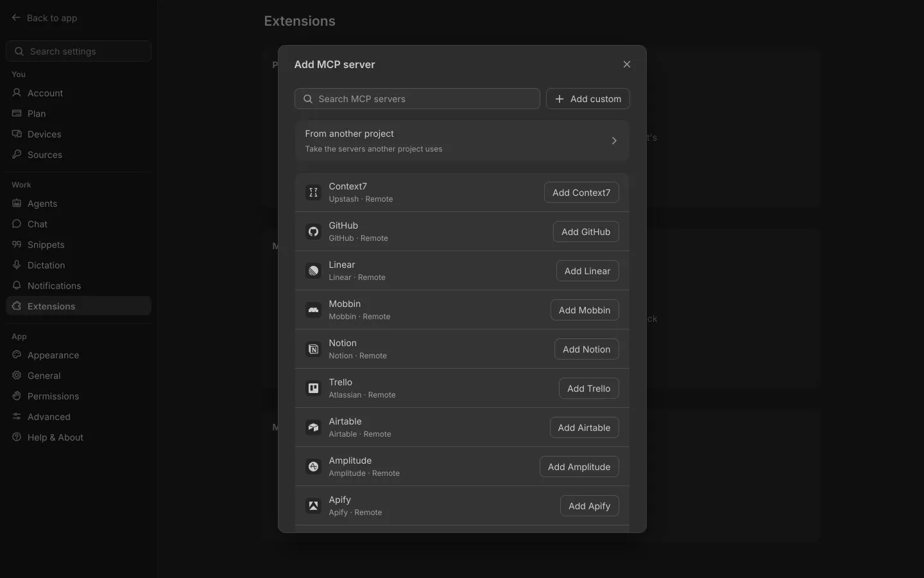Click Add Mobbin button
This screenshot has height=578, width=924.
click(x=585, y=310)
